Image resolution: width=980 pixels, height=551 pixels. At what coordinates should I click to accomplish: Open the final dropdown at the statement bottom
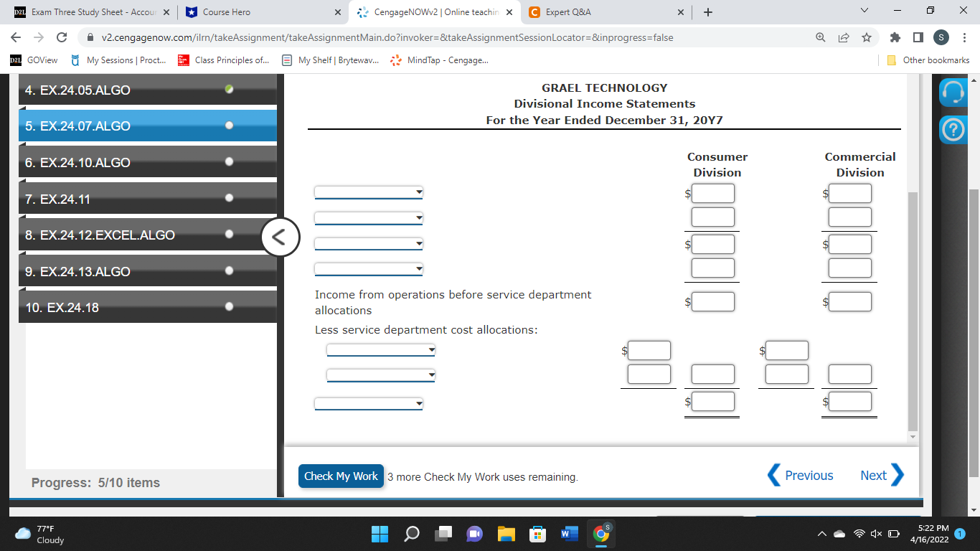coord(369,404)
